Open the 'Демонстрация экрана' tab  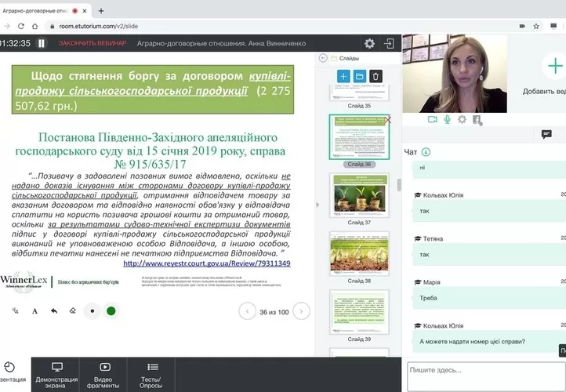[x=56, y=375]
